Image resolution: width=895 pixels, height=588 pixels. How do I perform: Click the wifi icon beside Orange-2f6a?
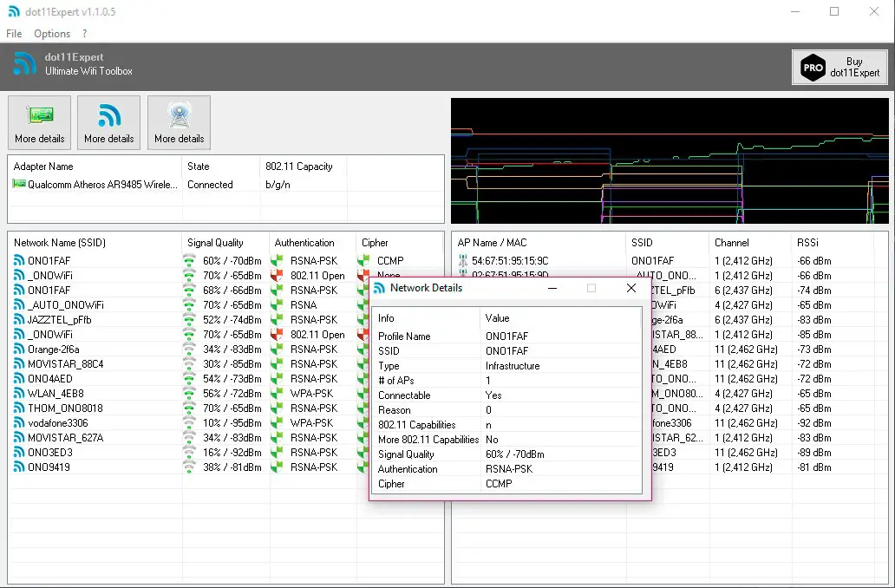[19, 350]
